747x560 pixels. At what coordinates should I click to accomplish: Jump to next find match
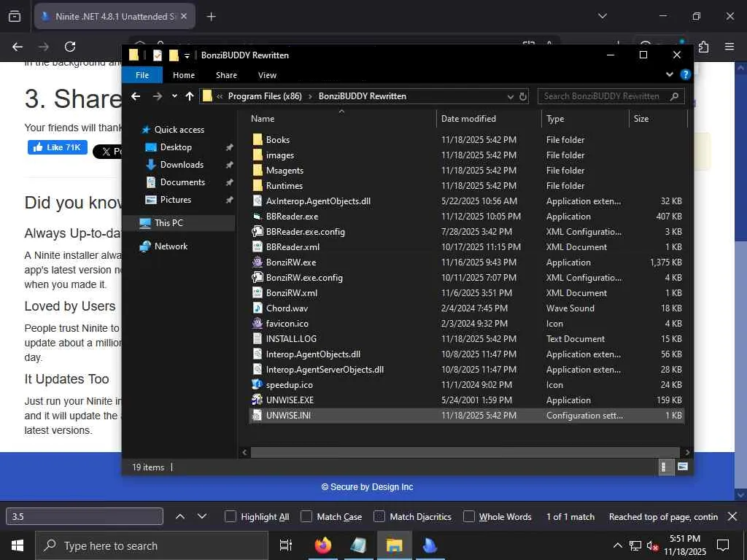click(x=202, y=516)
